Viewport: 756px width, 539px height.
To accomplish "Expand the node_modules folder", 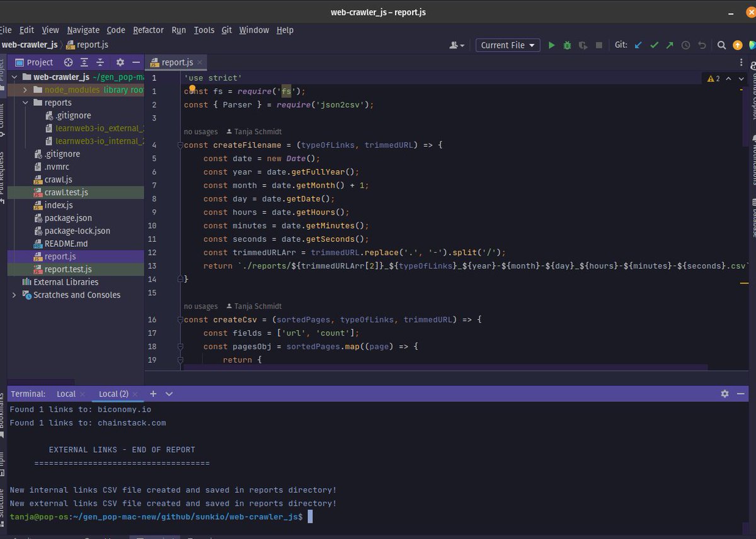I will pyautogui.click(x=26, y=90).
